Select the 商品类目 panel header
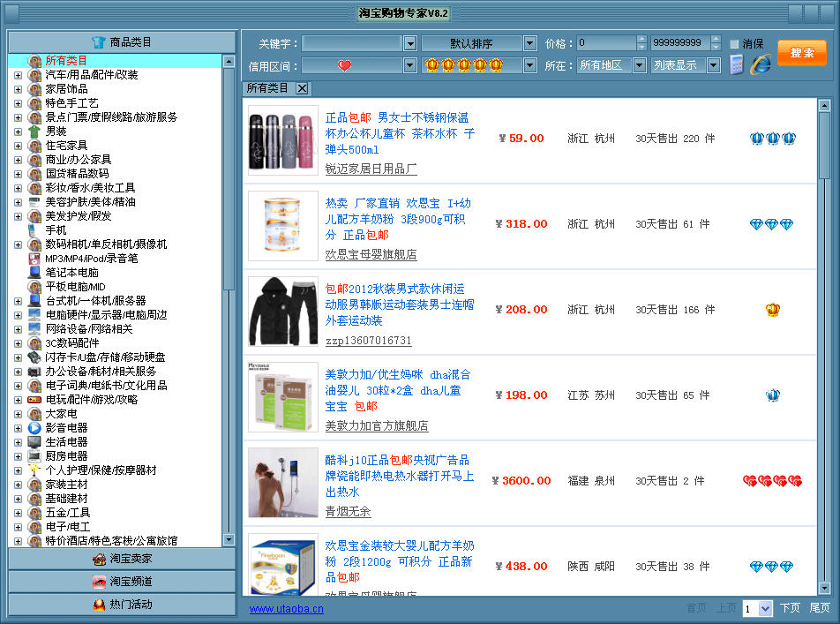This screenshot has height=624, width=840. tap(122, 41)
